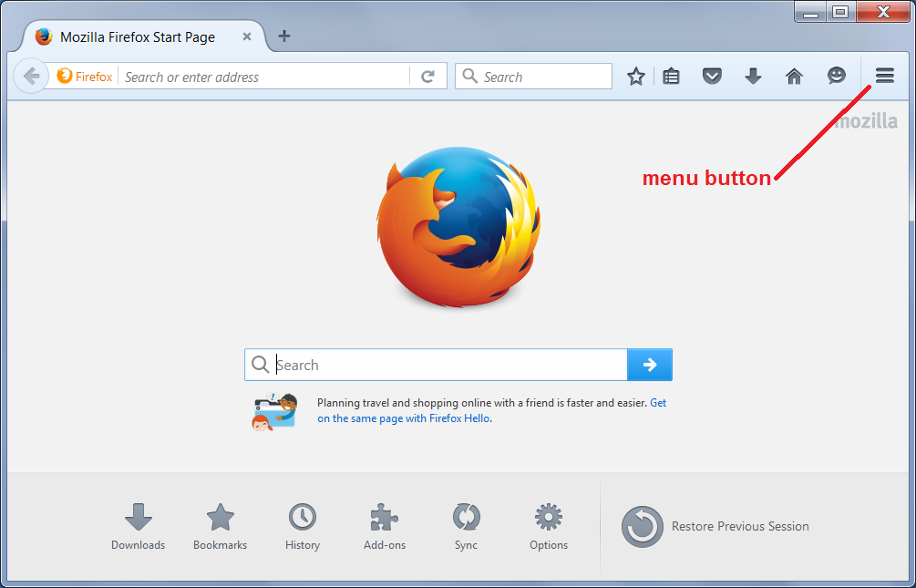Click the toolbar search magnifier icon
Viewport: 916px width, 588px height.
pos(469,76)
